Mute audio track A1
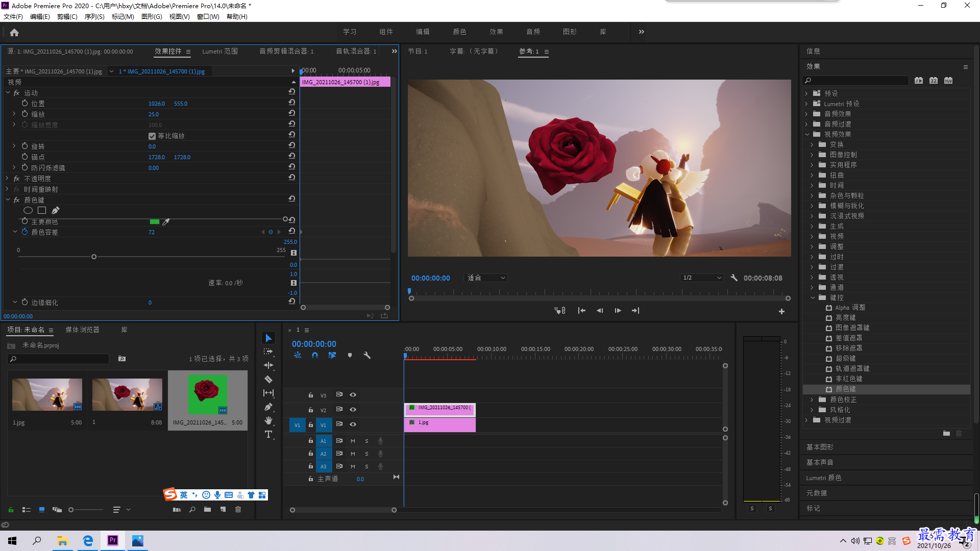 coord(353,441)
